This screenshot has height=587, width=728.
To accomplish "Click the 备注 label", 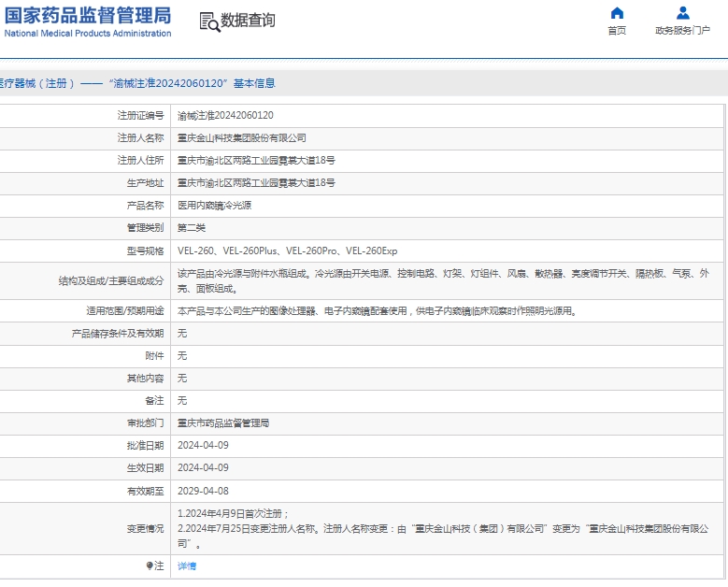I will pyautogui.click(x=154, y=401).
